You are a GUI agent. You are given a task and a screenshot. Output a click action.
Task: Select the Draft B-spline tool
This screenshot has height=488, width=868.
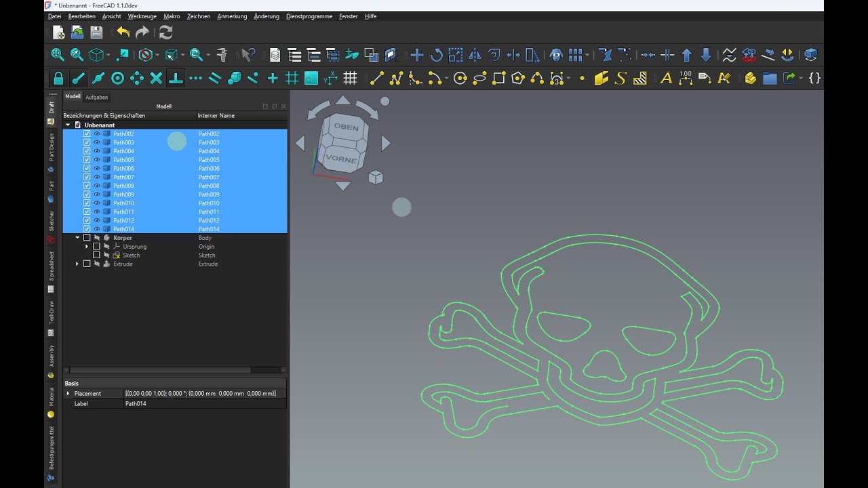[x=537, y=78]
